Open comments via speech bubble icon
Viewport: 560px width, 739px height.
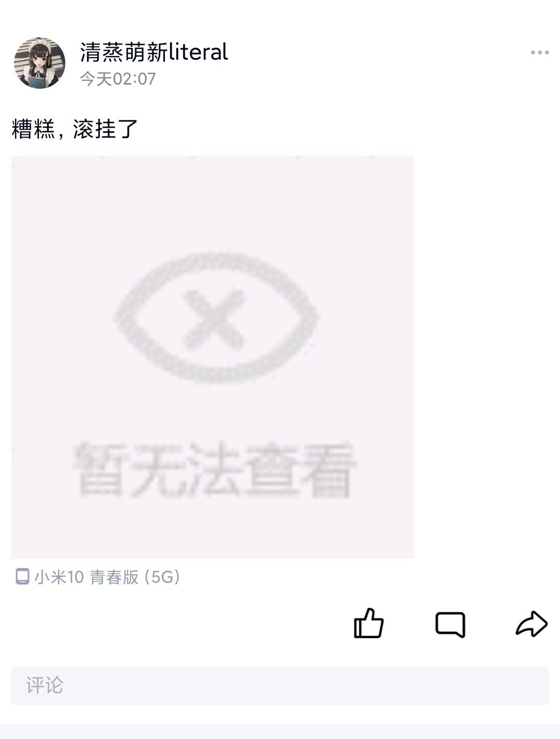(450, 624)
